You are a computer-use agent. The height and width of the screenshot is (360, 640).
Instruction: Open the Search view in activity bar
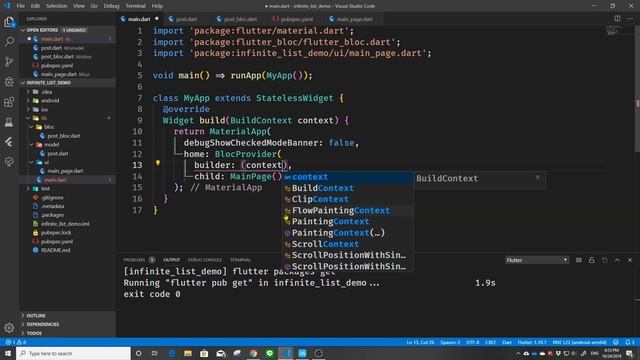pyautogui.click(x=9, y=42)
